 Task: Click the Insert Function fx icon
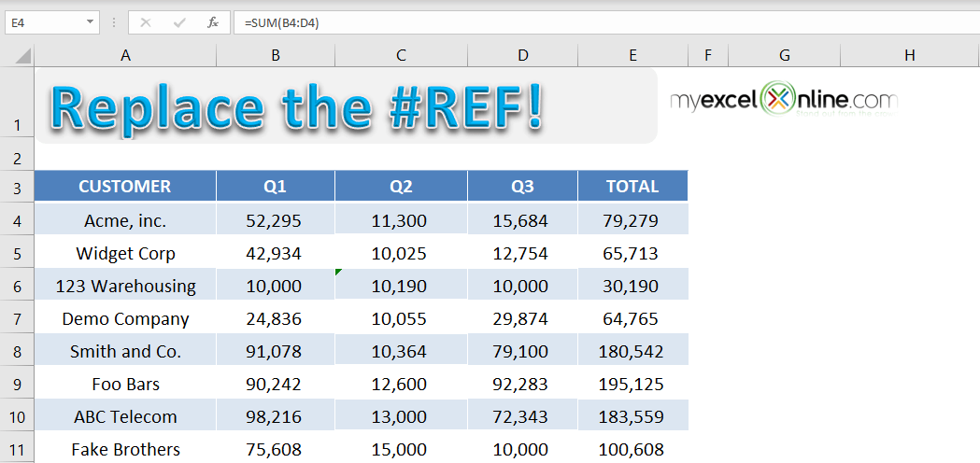pos(212,23)
